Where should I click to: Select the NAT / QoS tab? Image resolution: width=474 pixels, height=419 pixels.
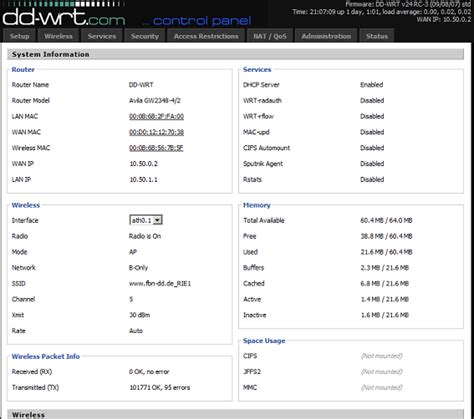(270, 36)
